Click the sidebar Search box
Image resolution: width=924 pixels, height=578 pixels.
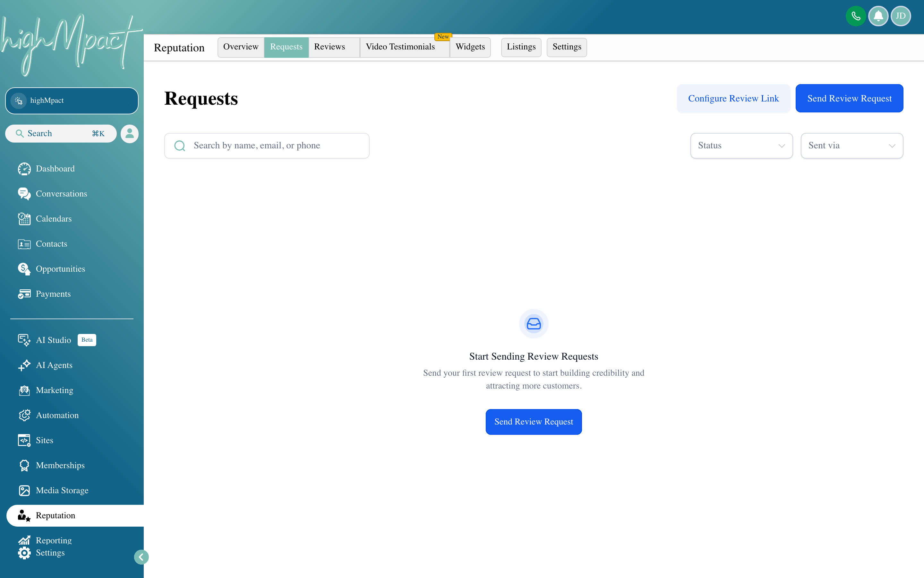[61, 133]
